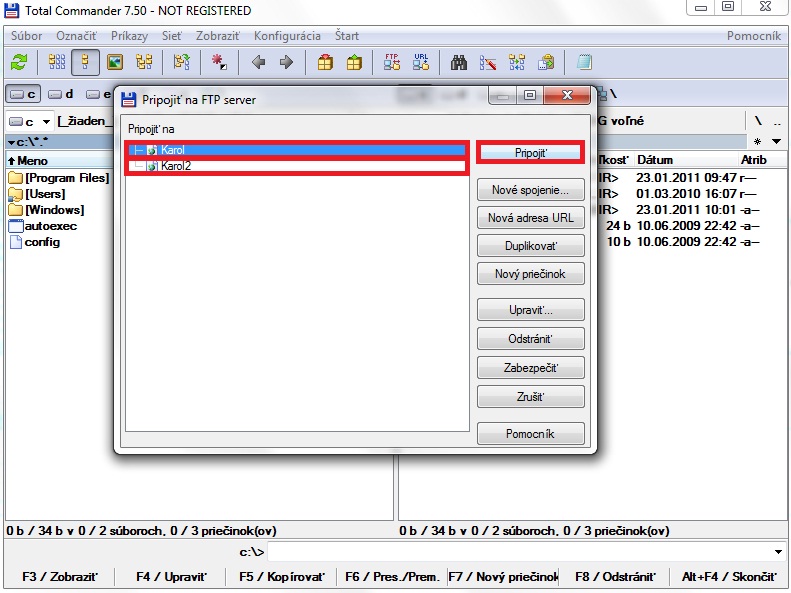Click the notepad toolbar icon
Viewport: 791px width, 593px height.
[584, 63]
